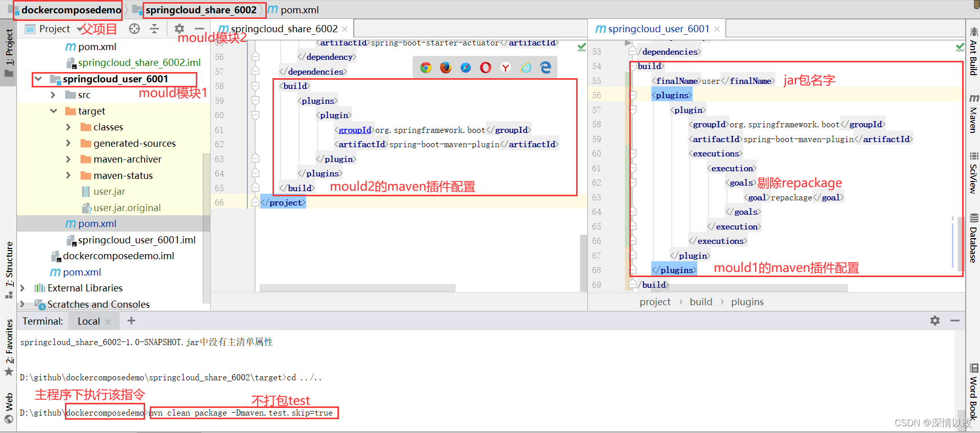Add a new terminal session with plus

pyautogui.click(x=131, y=321)
